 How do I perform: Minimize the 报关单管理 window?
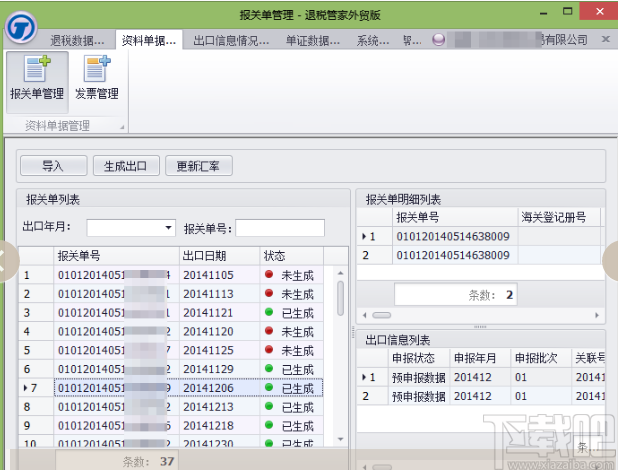544,13
